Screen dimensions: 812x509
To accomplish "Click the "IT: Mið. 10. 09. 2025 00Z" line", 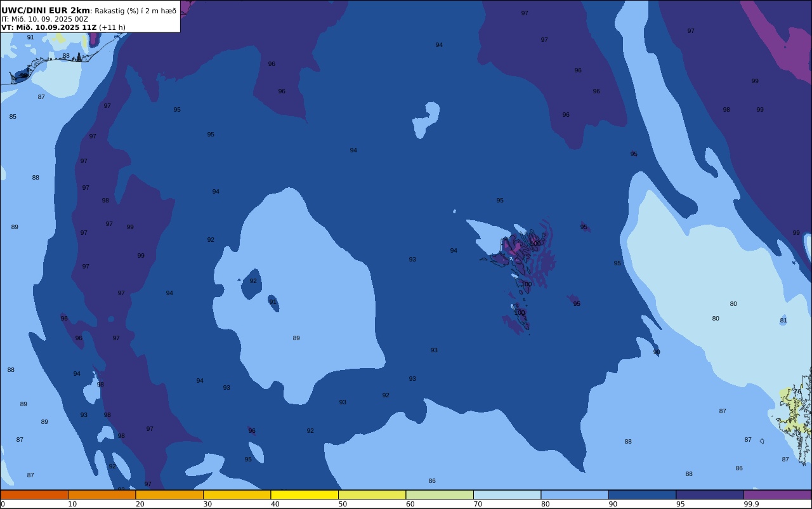I will click(x=44, y=19).
